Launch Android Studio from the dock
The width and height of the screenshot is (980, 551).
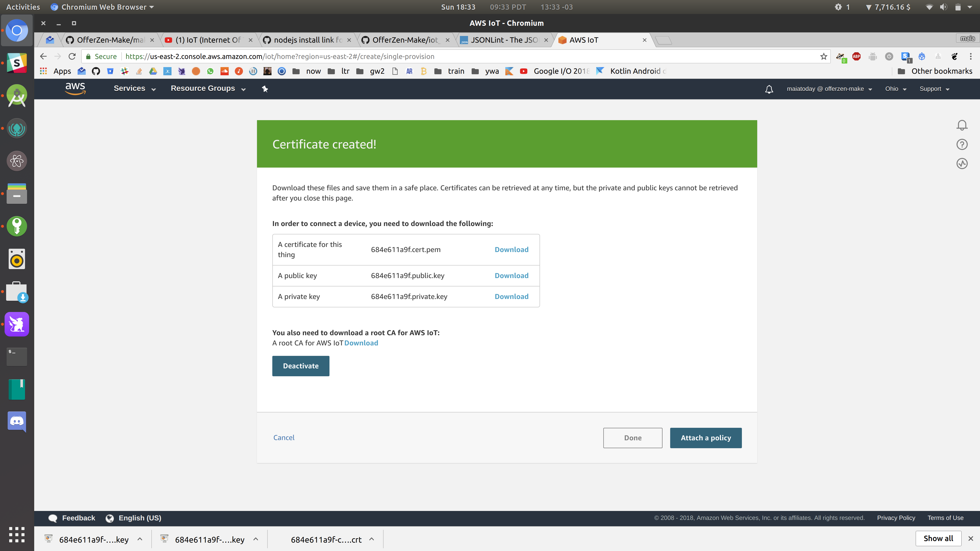click(x=17, y=95)
